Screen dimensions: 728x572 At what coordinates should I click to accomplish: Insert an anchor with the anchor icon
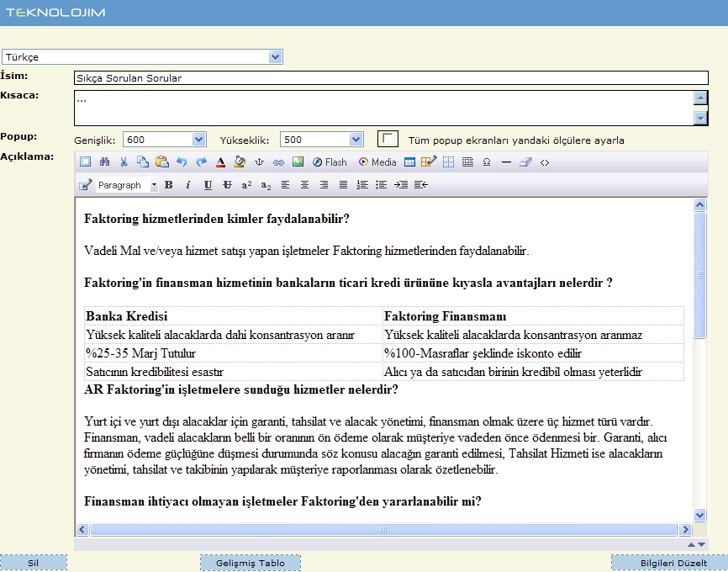click(259, 162)
